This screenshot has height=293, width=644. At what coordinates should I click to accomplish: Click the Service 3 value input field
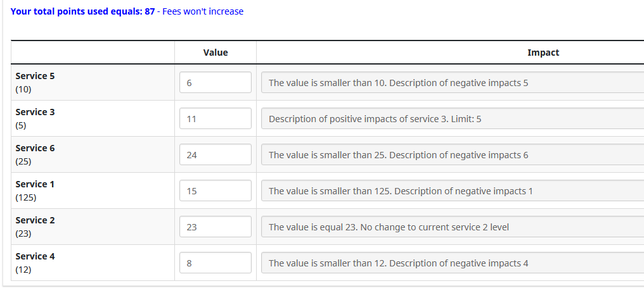[216, 119]
